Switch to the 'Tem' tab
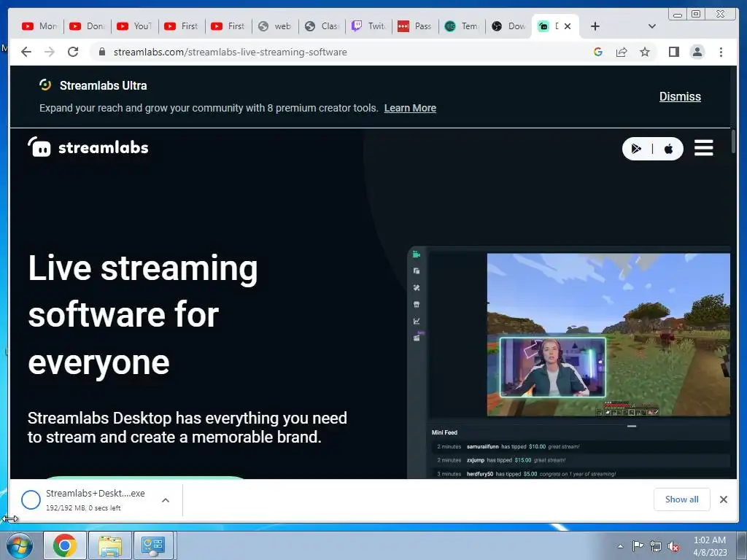747x560 pixels. pyautogui.click(x=462, y=26)
